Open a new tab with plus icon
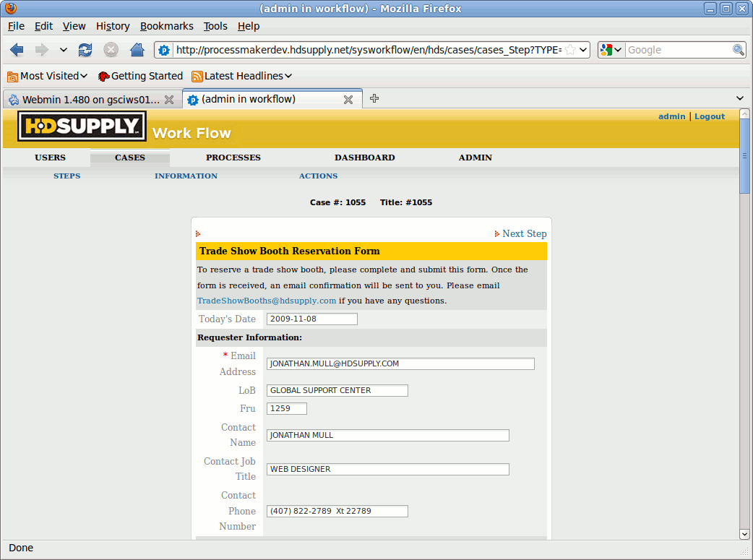 pos(374,98)
